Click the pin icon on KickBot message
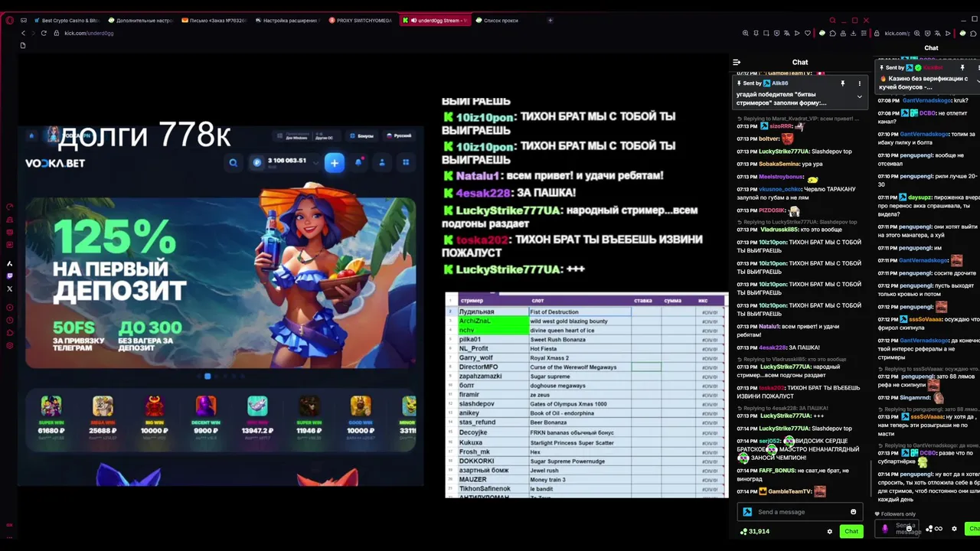Image resolution: width=980 pixels, height=551 pixels. pyautogui.click(x=962, y=68)
